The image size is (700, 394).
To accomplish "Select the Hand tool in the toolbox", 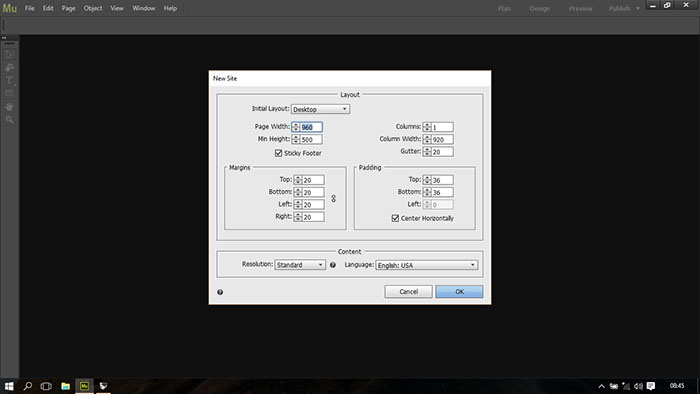I will click(x=9, y=107).
